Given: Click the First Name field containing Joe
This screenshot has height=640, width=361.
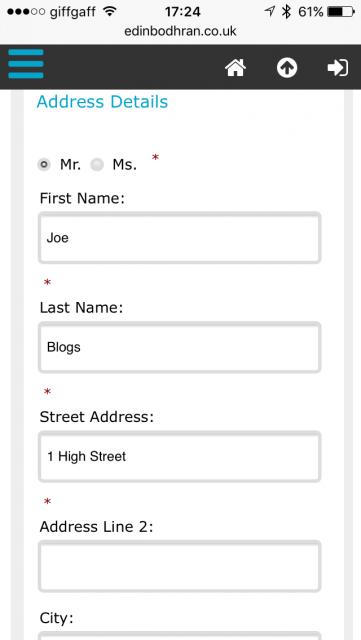Looking at the screenshot, I should coord(180,238).
